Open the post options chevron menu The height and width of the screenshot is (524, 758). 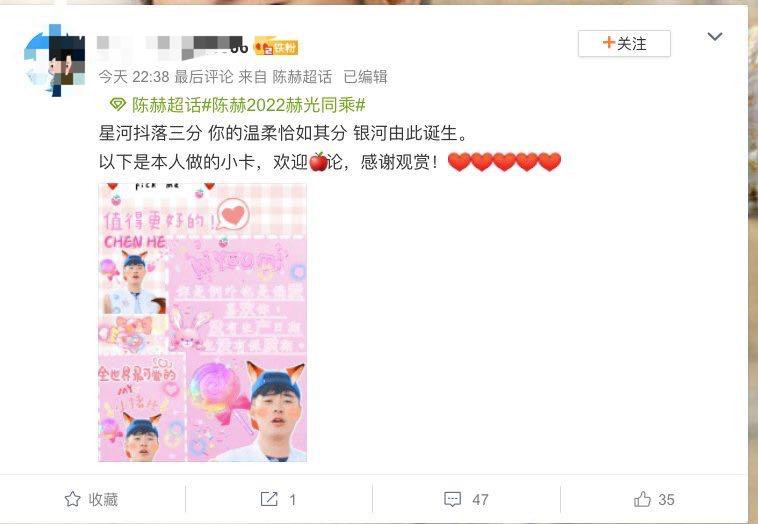[x=714, y=37]
